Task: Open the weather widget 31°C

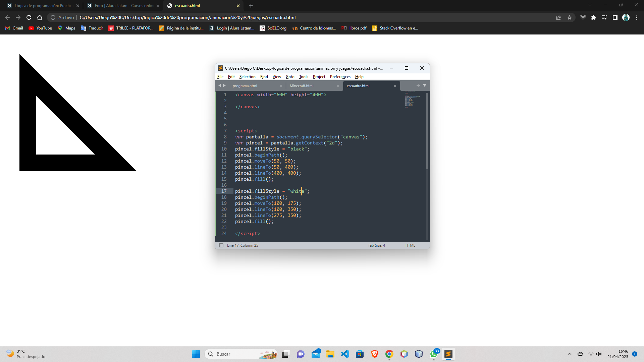Action: [25, 354]
